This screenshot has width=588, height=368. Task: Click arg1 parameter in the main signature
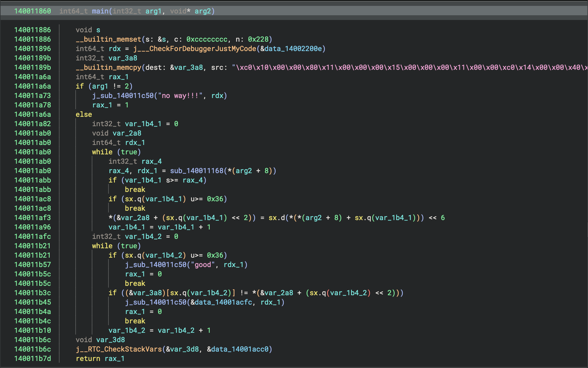pos(153,11)
